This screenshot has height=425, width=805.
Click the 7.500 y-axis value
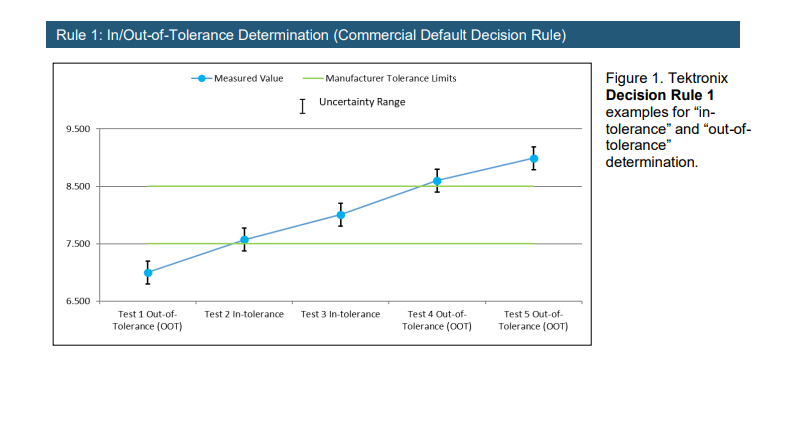click(79, 244)
